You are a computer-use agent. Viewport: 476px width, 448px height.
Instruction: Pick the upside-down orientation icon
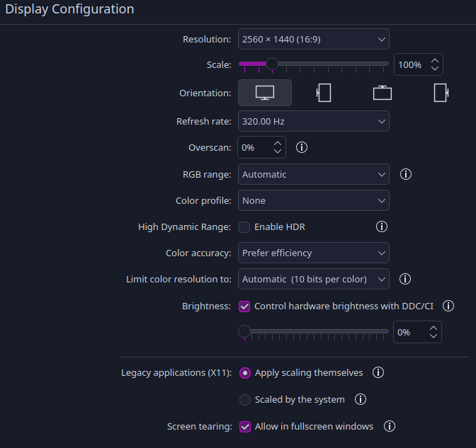tap(382, 93)
